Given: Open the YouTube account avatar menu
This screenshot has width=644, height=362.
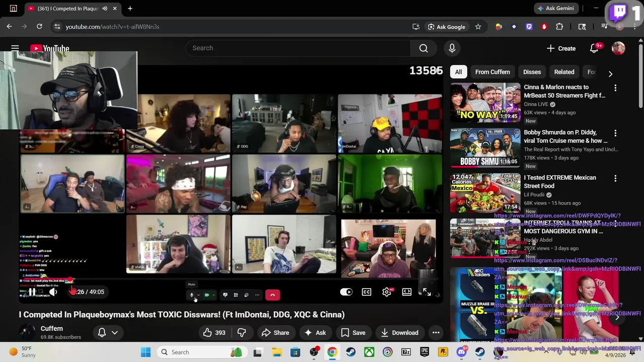Looking at the screenshot, I should [x=618, y=48].
